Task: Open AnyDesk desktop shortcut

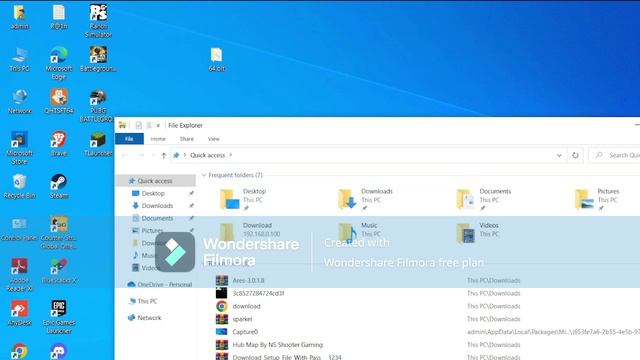Action: [x=19, y=313]
